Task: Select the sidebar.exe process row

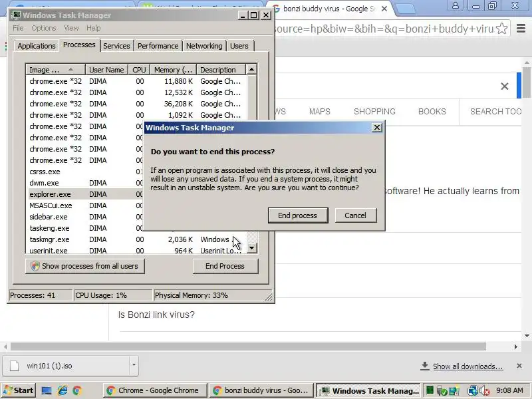Action: point(85,217)
